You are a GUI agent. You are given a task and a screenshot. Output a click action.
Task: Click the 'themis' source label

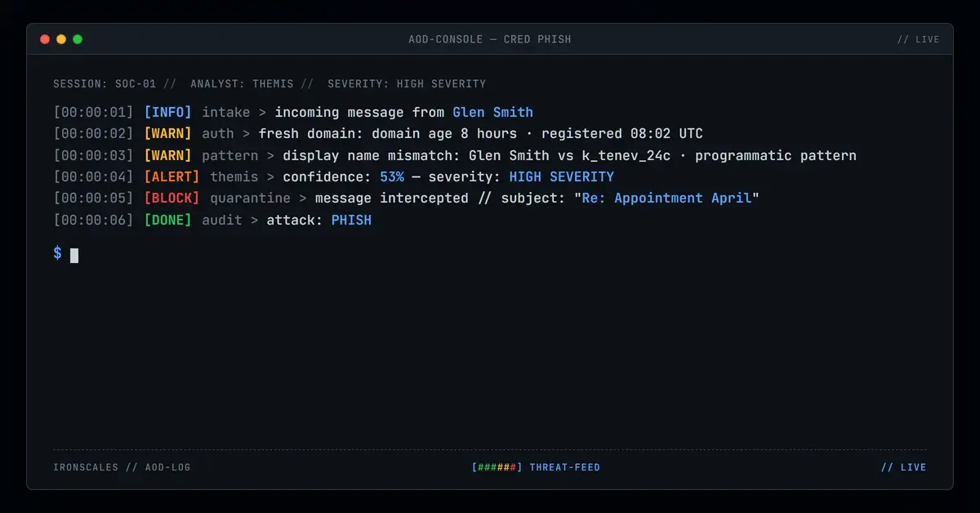pyautogui.click(x=234, y=176)
